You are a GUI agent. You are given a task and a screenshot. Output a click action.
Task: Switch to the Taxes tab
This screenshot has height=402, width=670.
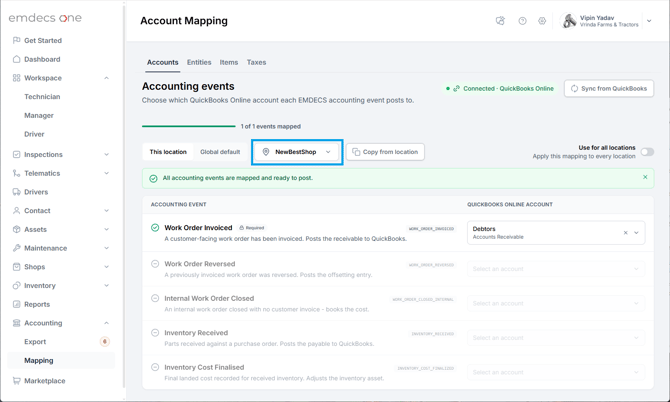[256, 62]
